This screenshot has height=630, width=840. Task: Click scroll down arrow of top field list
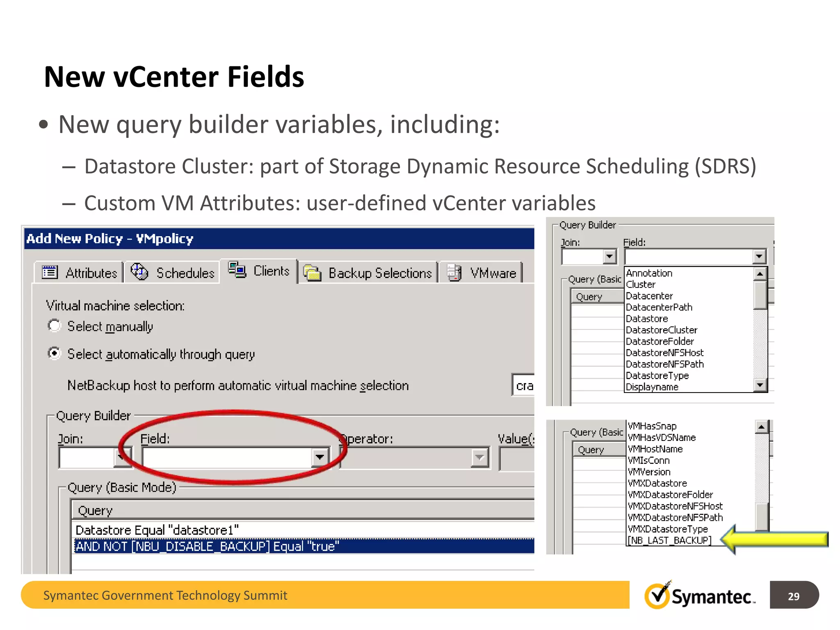tap(760, 385)
